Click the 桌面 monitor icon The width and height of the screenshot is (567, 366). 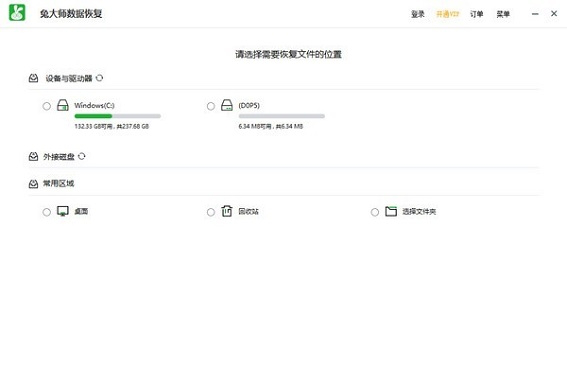(63, 211)
